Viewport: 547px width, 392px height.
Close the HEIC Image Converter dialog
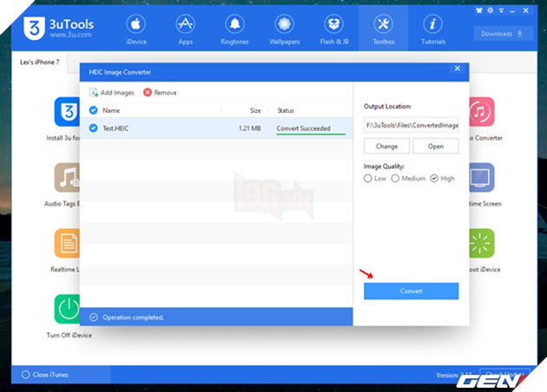click(x=458, y=69)
